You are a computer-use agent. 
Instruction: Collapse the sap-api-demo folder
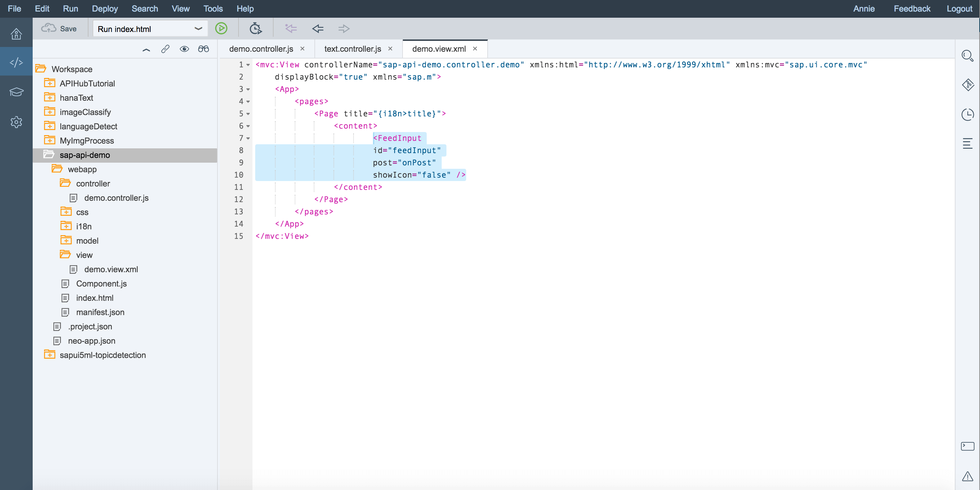pyautogui.click(x=49, y=154)
